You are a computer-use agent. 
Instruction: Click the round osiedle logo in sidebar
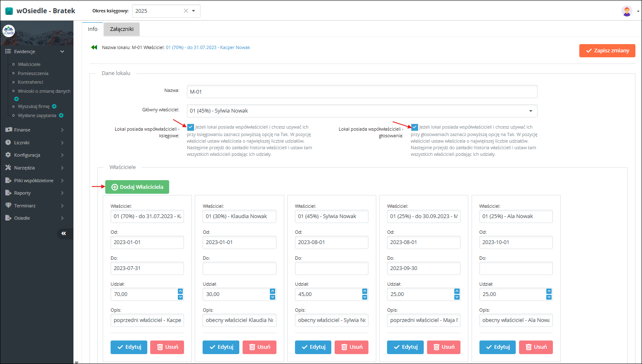coord(9,31)
